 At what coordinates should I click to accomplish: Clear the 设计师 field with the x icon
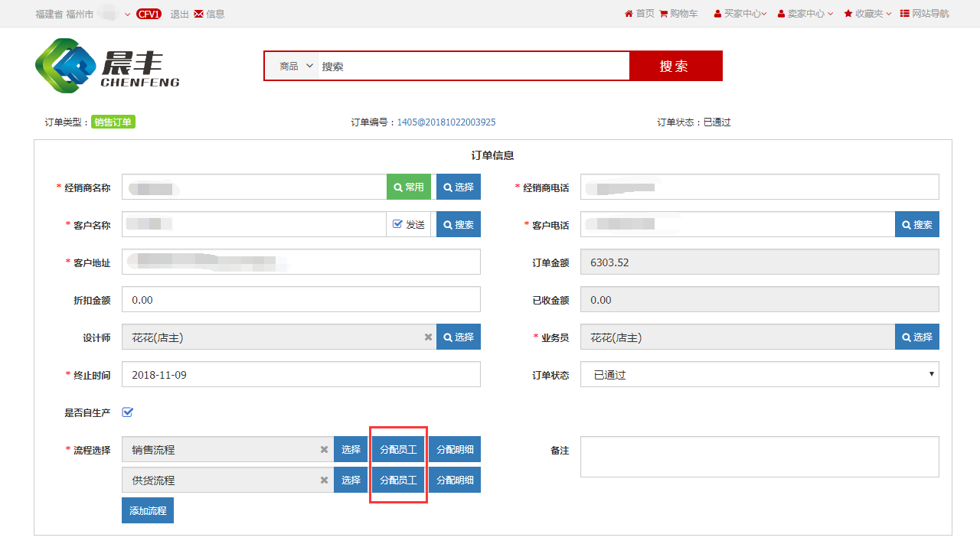[x=428, y=337]
